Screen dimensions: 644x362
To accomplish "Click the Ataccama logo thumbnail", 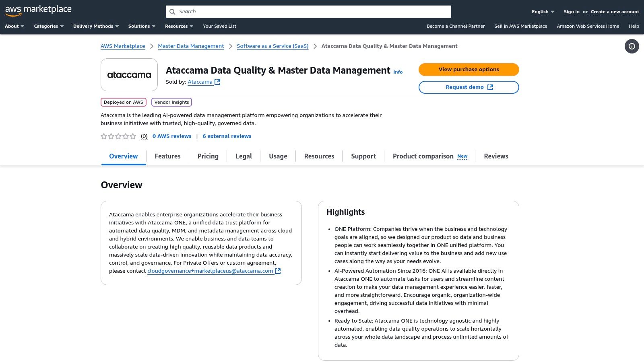I will point(129,75).
